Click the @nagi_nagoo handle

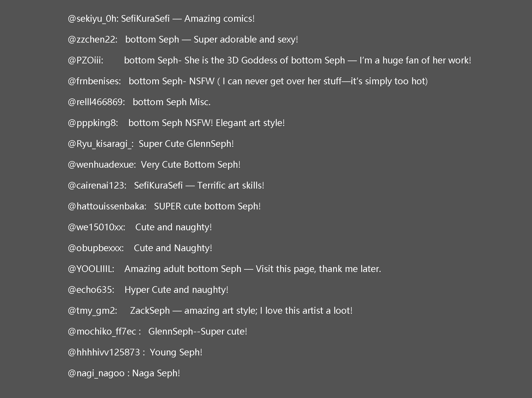pyautogui.click(x=96, y=373)
